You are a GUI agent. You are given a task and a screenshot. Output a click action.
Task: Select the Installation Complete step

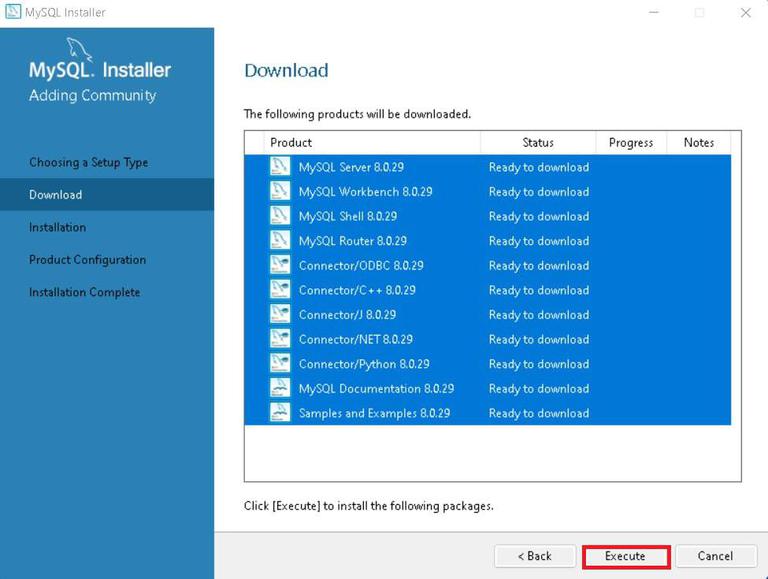85,292
